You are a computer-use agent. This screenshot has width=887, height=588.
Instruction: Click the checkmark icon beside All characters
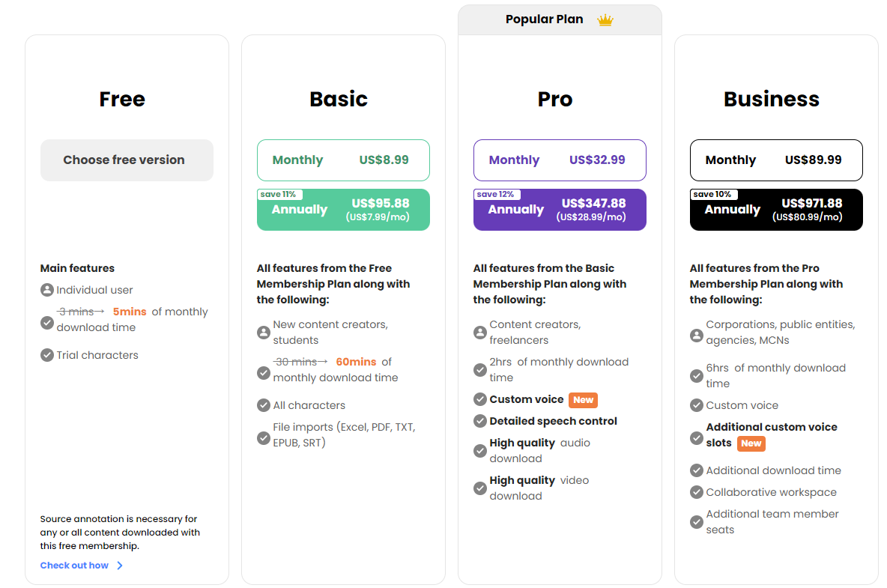click(x=264, y=405)
